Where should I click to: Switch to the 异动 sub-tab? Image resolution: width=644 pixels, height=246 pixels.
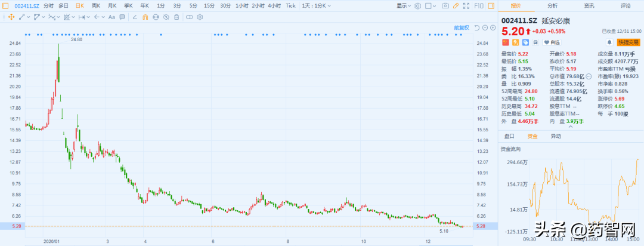[555, 136]
